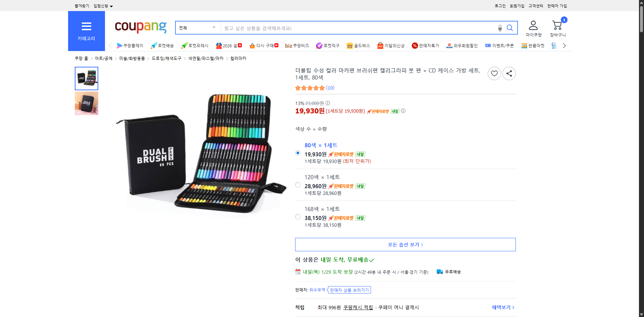Select the 120색 × 1세트 option
This screenshot has width=644, height=317.
298,184
